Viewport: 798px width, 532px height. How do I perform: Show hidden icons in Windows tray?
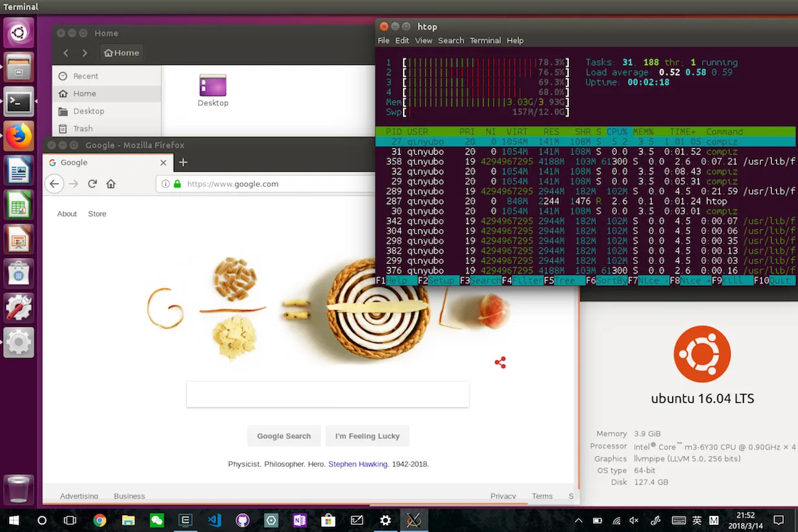pos(579,520)
